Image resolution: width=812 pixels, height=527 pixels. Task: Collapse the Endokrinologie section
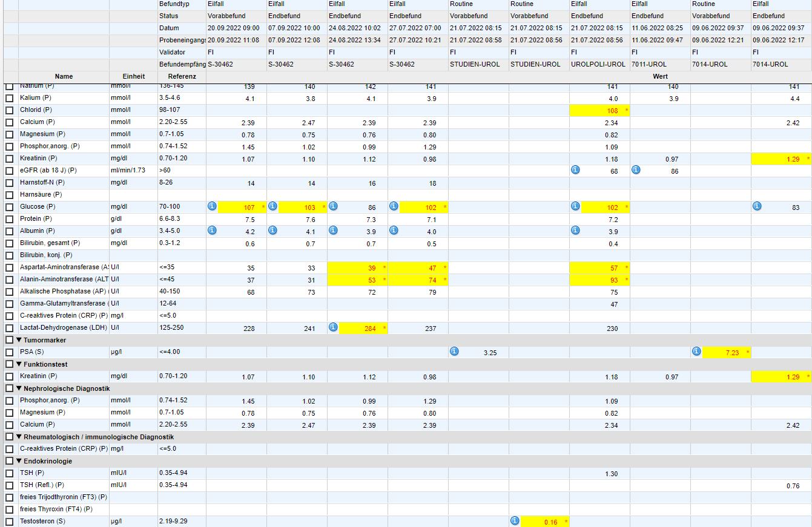point(19,461)
